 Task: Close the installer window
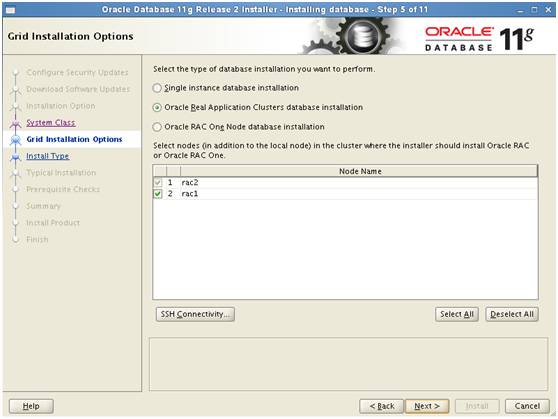click(x=548, y=10)
